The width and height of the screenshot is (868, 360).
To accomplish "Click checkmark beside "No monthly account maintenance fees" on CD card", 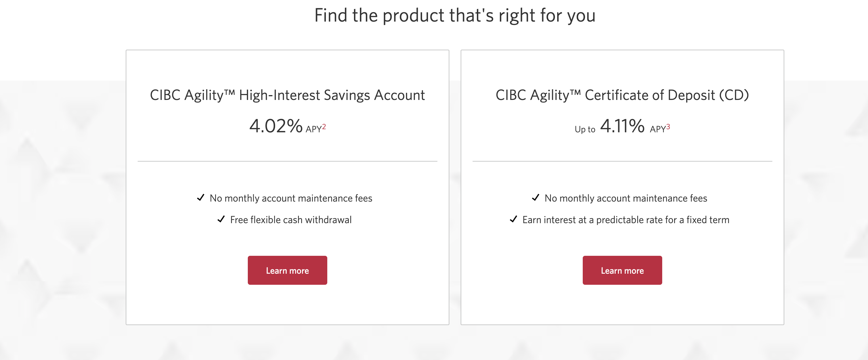I will pyautogui.click(x=536, y=198).
